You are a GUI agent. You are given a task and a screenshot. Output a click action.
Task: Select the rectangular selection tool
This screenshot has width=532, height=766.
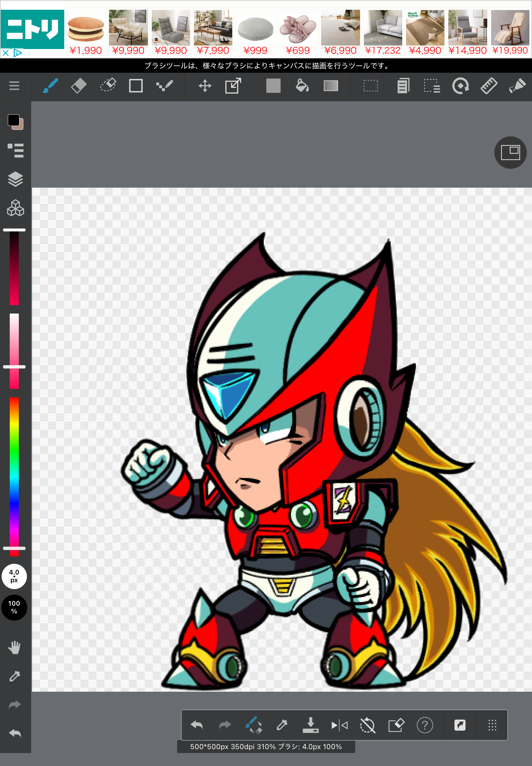(370, 86)
